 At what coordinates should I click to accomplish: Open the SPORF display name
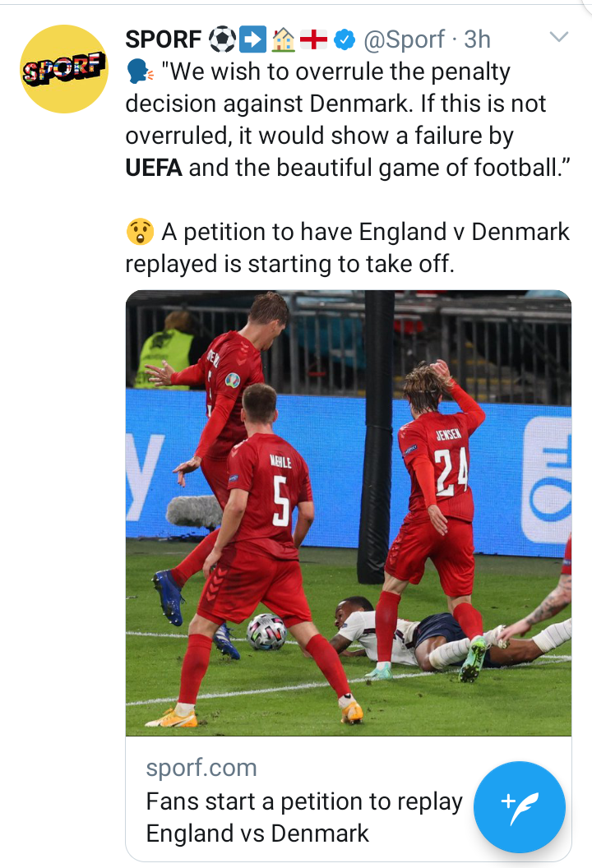pyautogui.click(x=164, y=39)
